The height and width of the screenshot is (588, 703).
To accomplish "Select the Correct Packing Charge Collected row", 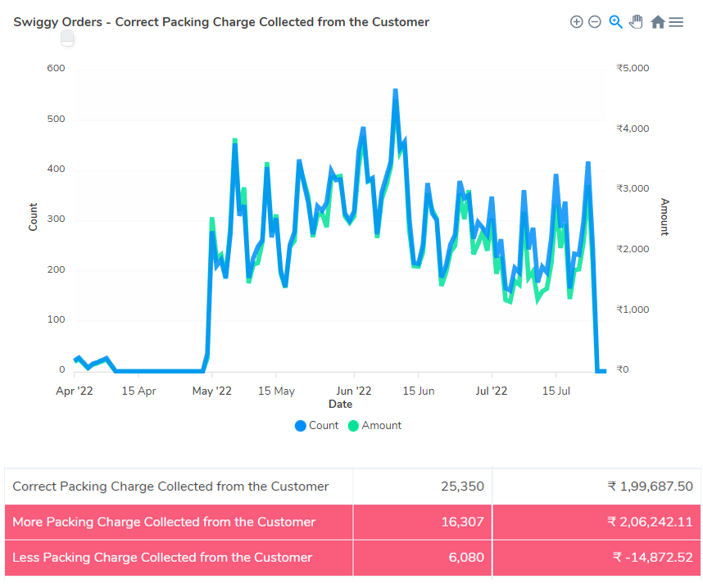I will tap(352, 486).
